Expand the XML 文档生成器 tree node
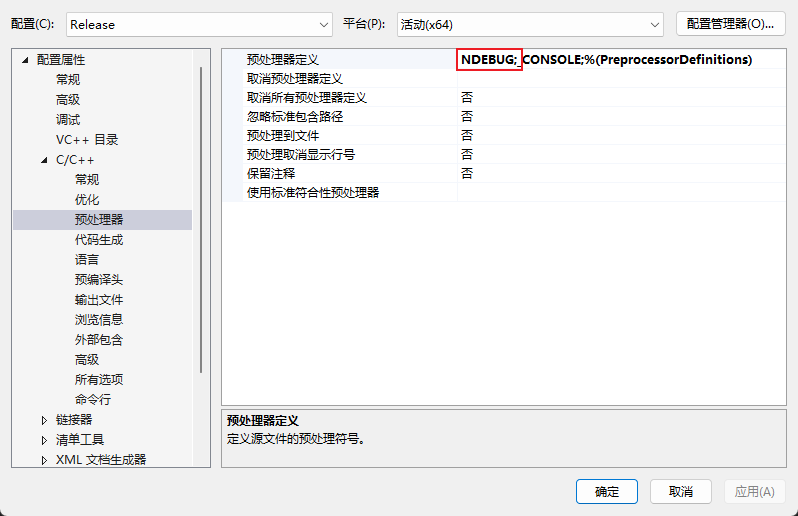This screenshot has width=798, height=516. coord(44,460)
